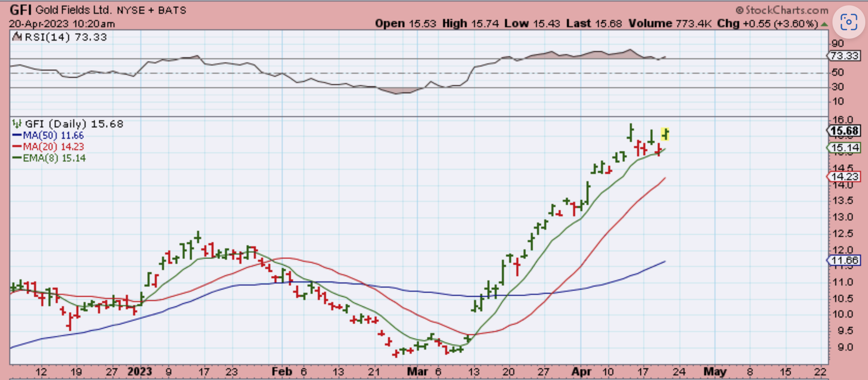Click the Volume 773.4K value
The width and height of the screenshot is (868, 380).
pyautogui.click(x=670, y=23)
